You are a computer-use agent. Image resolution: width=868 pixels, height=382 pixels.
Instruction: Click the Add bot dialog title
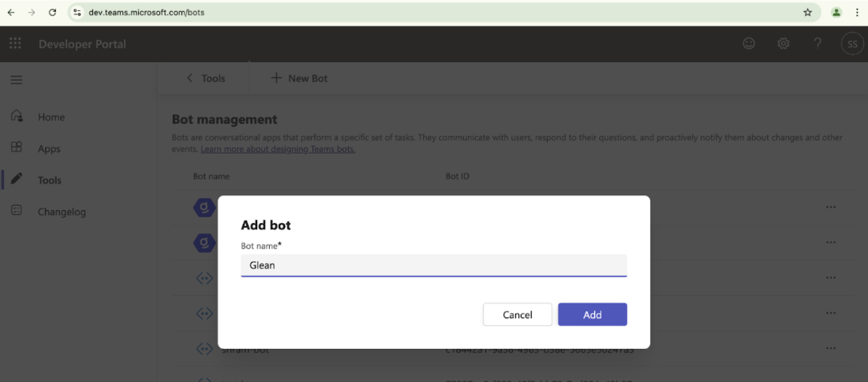point(266,225)
